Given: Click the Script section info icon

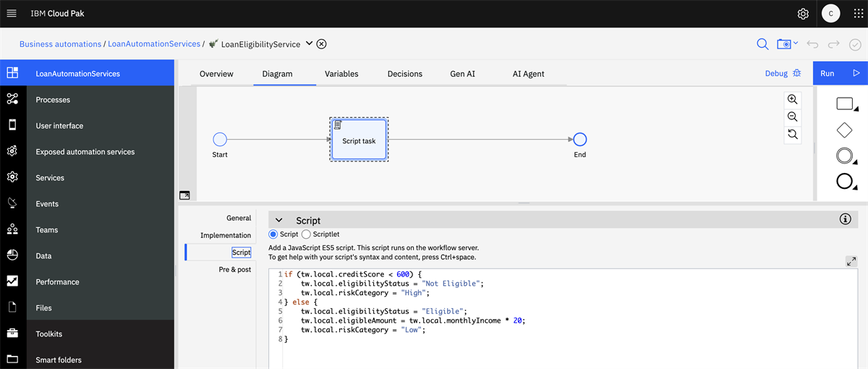Looking at the screenshot, I should pos(845,219).
